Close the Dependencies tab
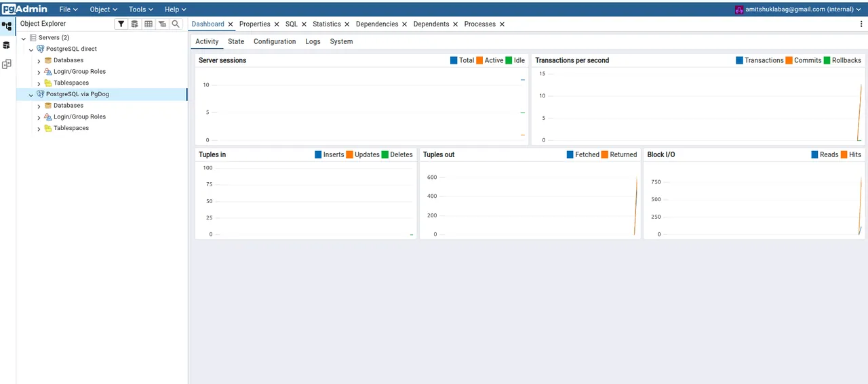Viewport: 868px width, 384px height. (405, 24)
